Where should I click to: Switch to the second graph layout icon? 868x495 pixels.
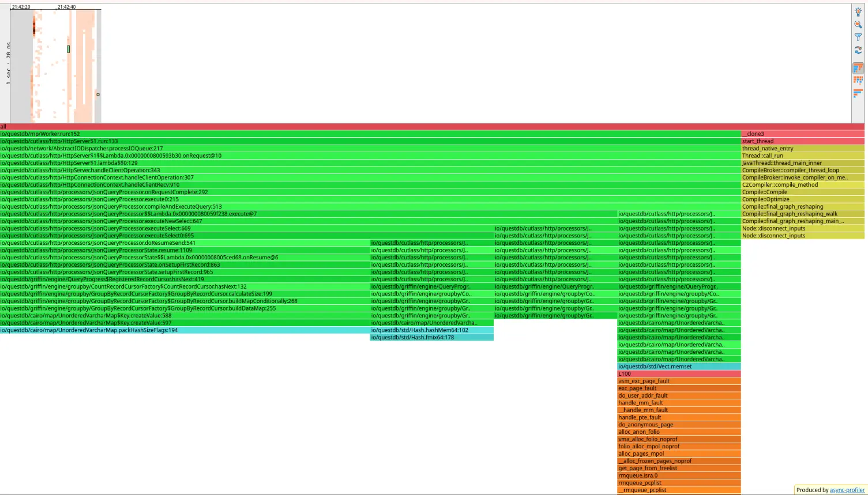point(858,81)
